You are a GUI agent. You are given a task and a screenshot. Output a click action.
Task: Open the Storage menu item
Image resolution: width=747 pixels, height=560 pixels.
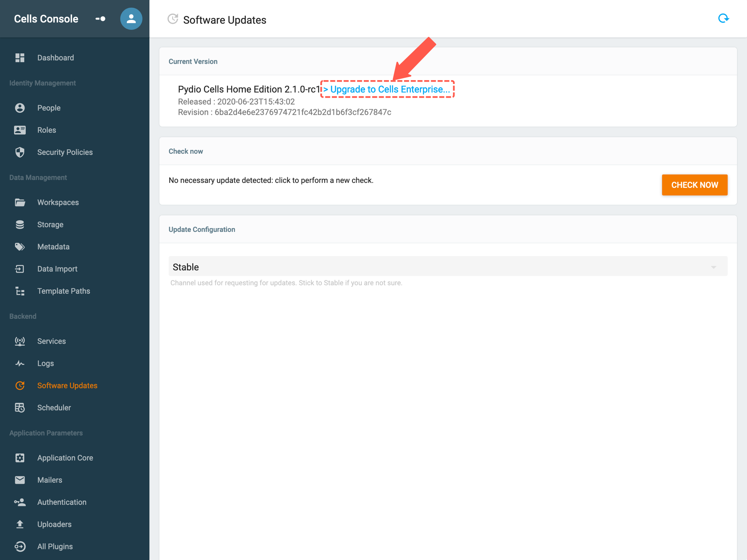coord(50,224)
